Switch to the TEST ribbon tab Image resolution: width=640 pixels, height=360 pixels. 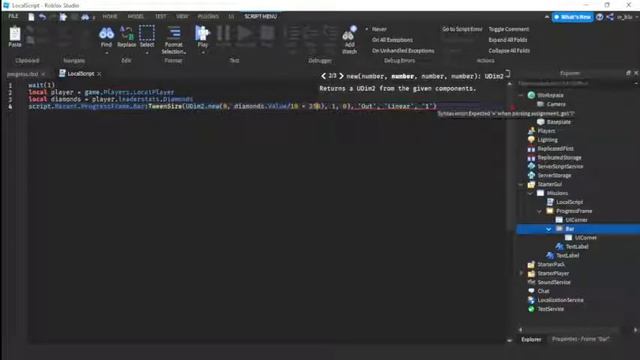(x=161, y=16)
